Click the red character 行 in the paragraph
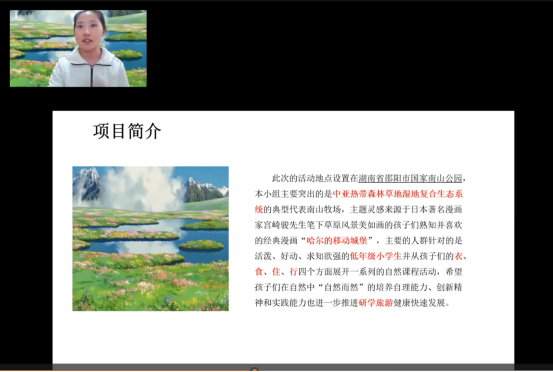Viewport: 553px width, 372px height. [x=293, y=272]
